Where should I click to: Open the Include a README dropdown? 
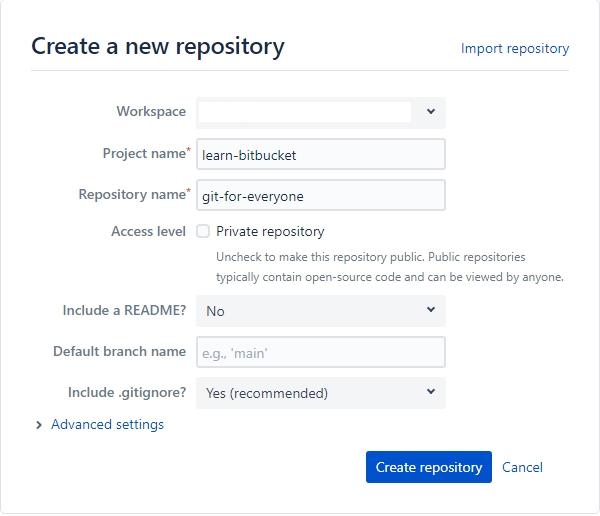[321, 310]
